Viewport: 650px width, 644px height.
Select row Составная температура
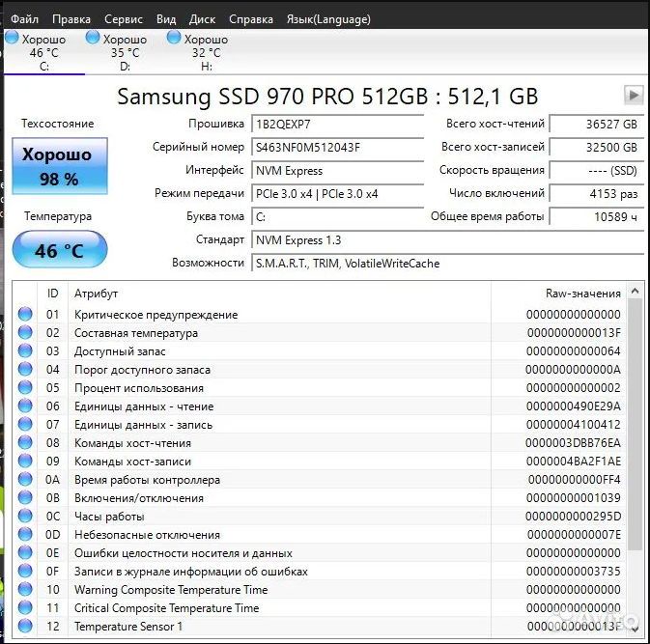320,333
